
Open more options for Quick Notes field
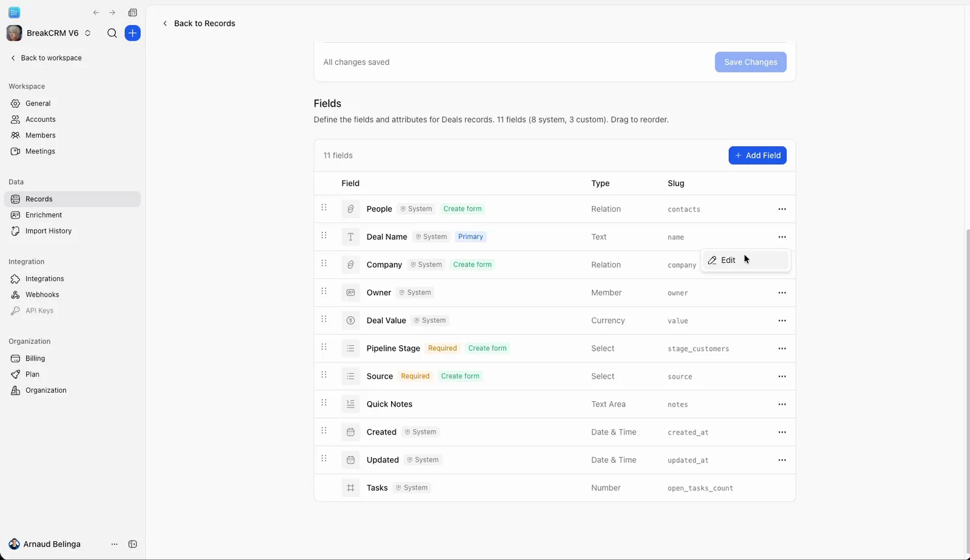tap(782, 404)
